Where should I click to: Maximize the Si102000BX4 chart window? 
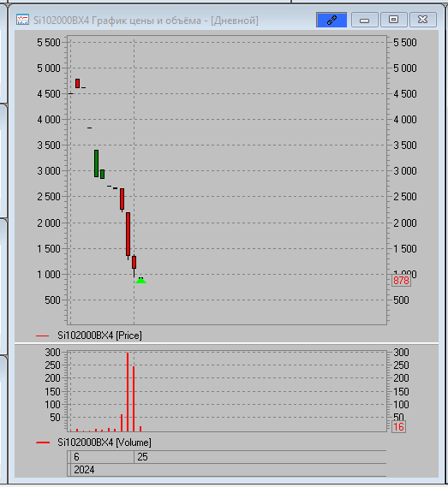point(393,21)
